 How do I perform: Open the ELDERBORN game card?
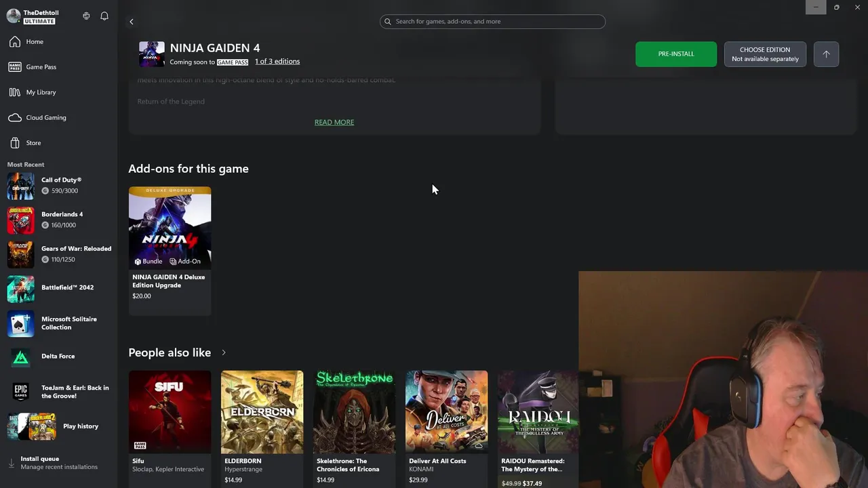[262, 428]
